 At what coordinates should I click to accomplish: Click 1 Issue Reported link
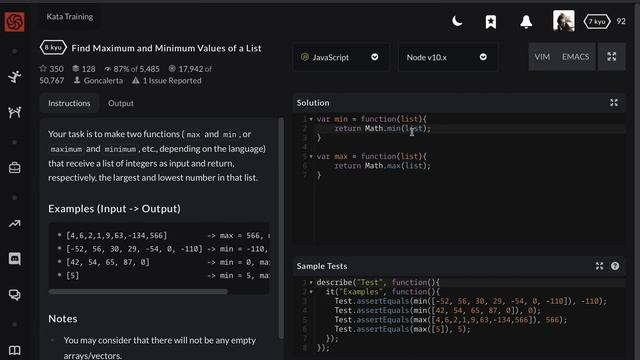(172, 80)
